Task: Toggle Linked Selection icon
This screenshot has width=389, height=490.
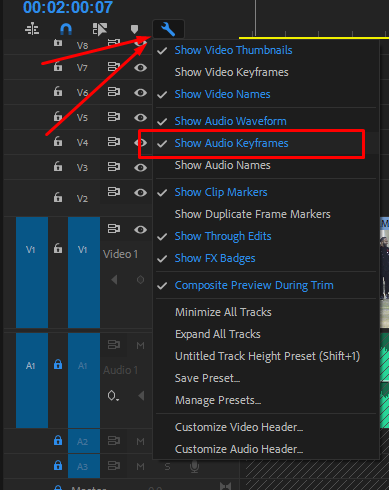Action: [100, 29]
